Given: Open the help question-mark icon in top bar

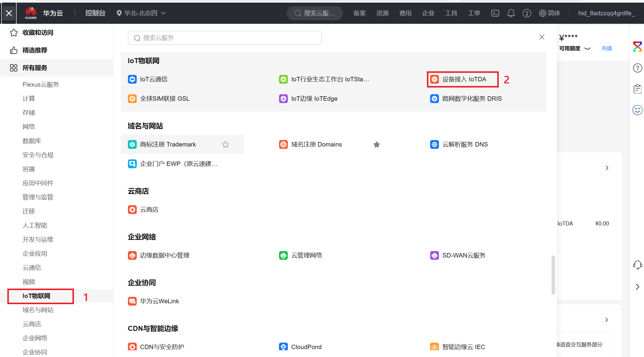Looking at the screenshot, I should click(527, 13).
